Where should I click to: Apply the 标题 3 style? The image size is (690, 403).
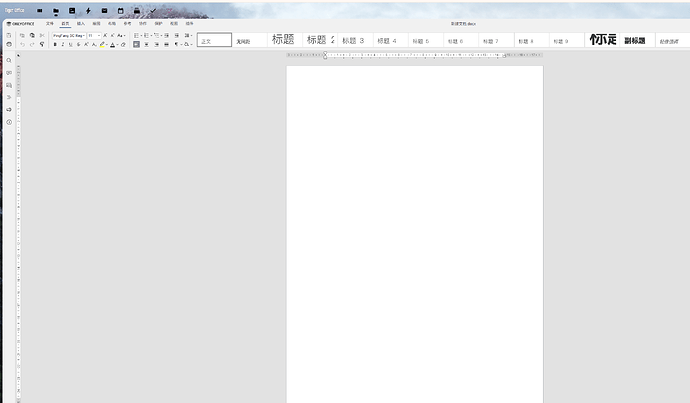coord(353,40)
